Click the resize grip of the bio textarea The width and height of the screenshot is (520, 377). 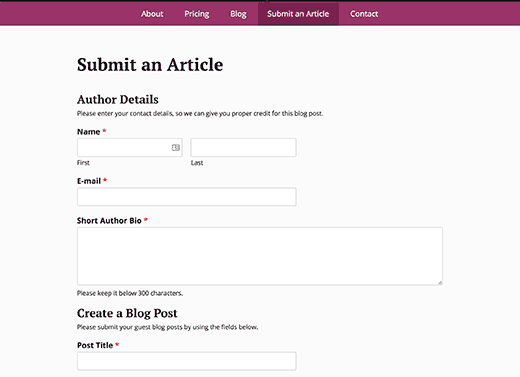440,283
